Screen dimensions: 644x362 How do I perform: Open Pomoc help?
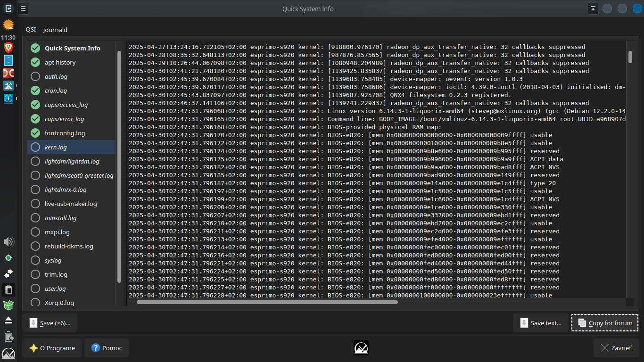click(x=107, y=348)
